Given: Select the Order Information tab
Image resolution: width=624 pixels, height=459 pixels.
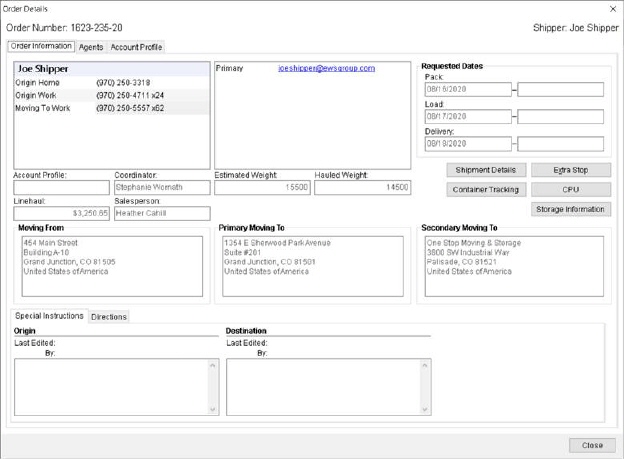Looking at the screenshot, I should point(41,46).
